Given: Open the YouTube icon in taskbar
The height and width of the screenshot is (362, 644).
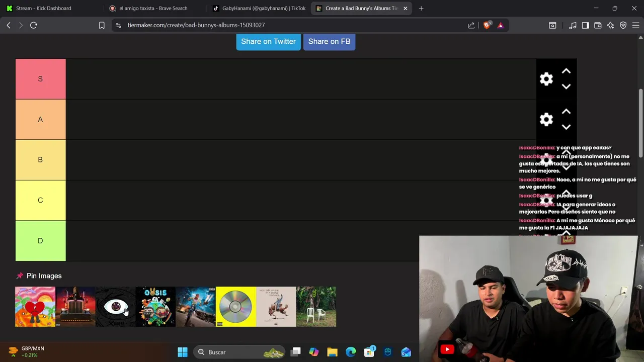Looking at the screenshot, I should (x=447, y=349).
